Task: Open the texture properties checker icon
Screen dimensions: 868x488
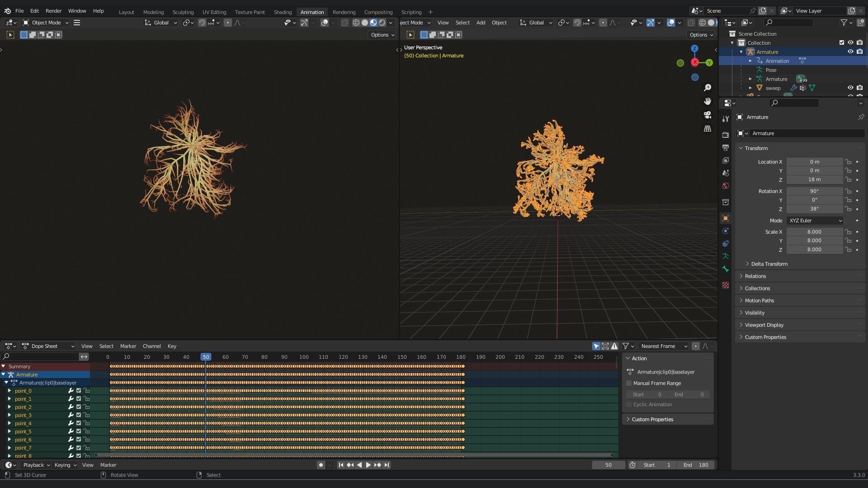Action: pyautogui.click(x=726, y=285)
